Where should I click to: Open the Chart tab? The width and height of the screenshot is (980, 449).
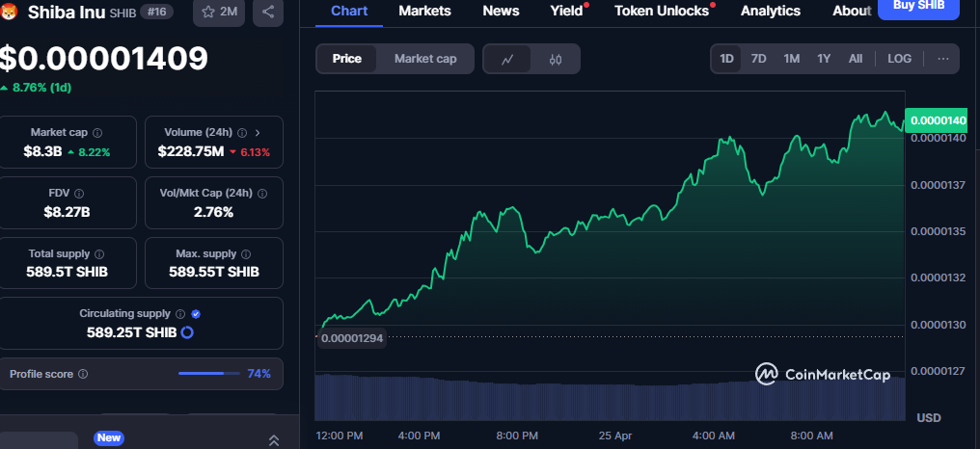349,11
